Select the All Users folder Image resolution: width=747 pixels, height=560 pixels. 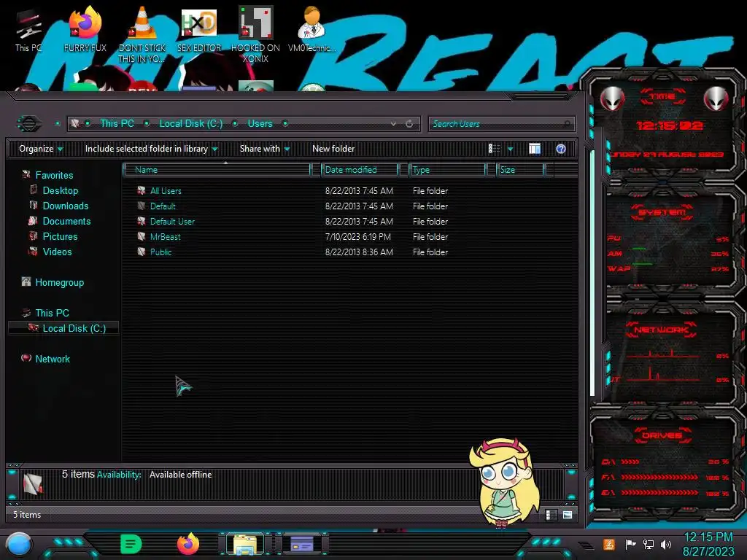click(166, 191)
